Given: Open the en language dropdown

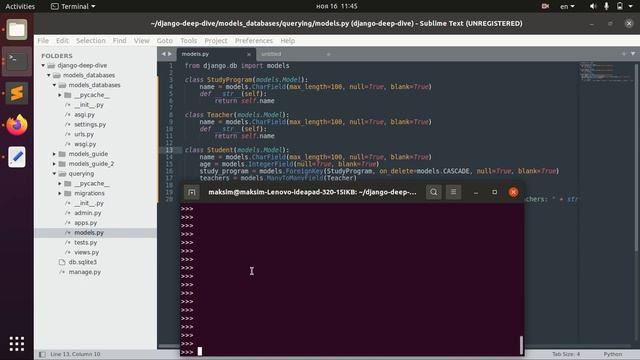Looking at the screenshot, I should [567, 6].
